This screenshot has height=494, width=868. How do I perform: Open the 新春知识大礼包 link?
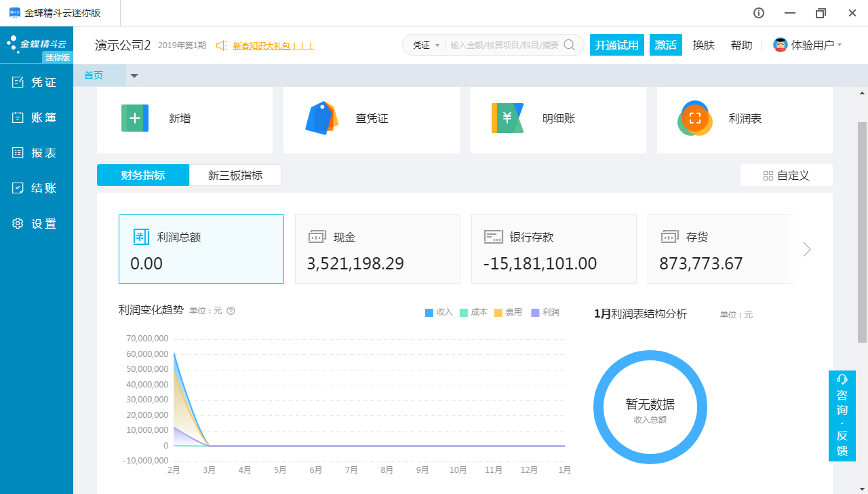(273, 46)
